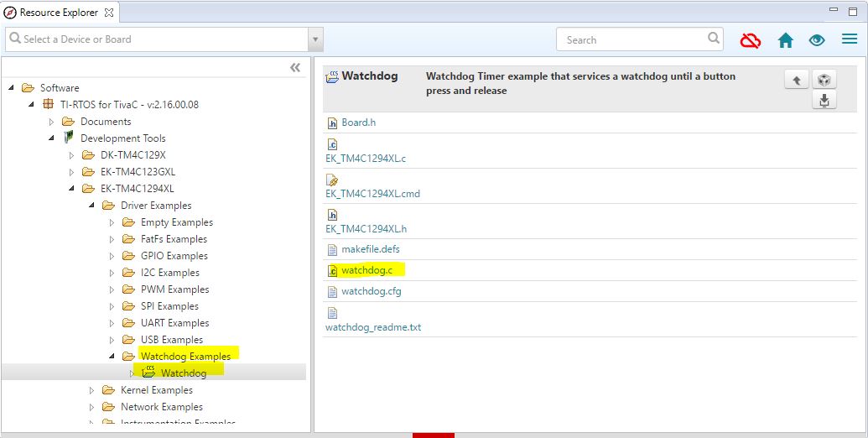The width and height of the screenshot is (868, 438).
Task: Select UART Examples in tree
Action: (x=175, y=323)
